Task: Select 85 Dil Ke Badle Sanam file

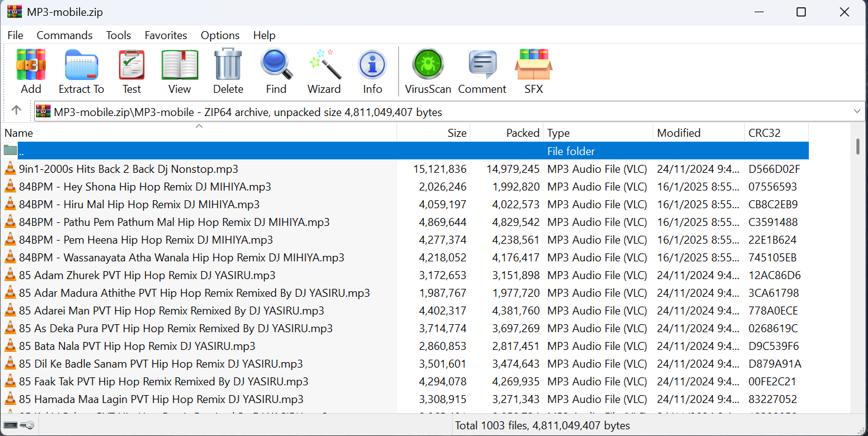Action: pyautogui.click(x=161, y=363)
